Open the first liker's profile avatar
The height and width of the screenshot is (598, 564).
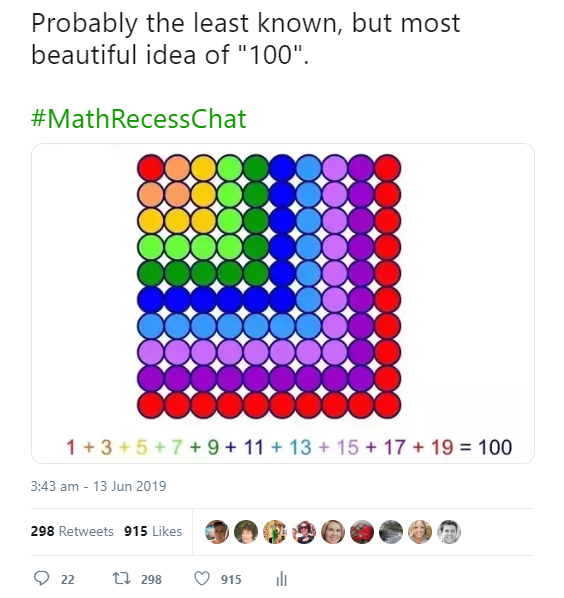click(217, 532)
